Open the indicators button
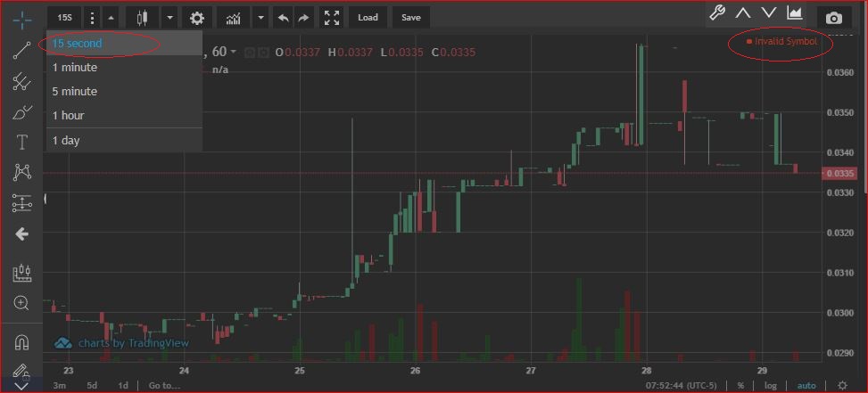This screenshot has width=868, height=393. 234,18
